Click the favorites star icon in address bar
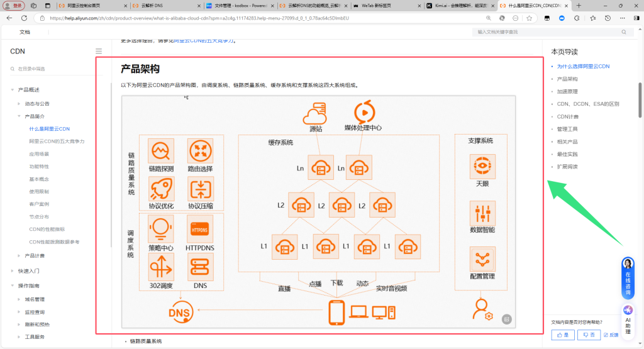 tap(530, 18)
